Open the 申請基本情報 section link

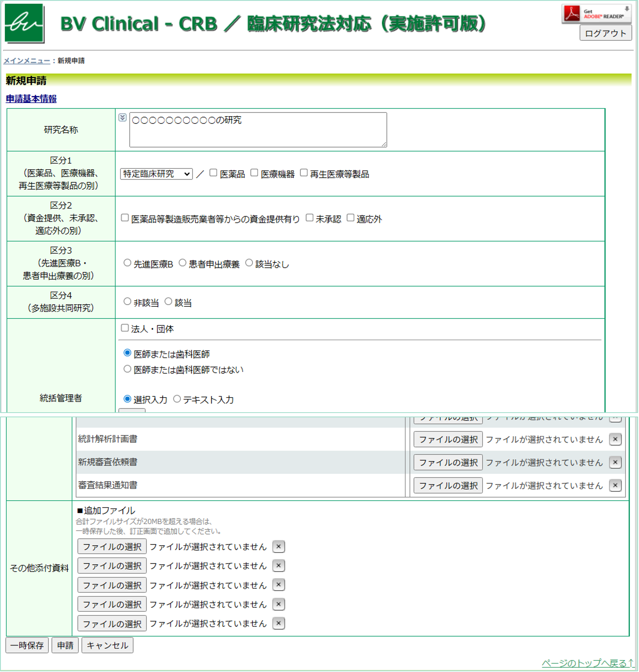pyautogui.click(x=31, y=99)
